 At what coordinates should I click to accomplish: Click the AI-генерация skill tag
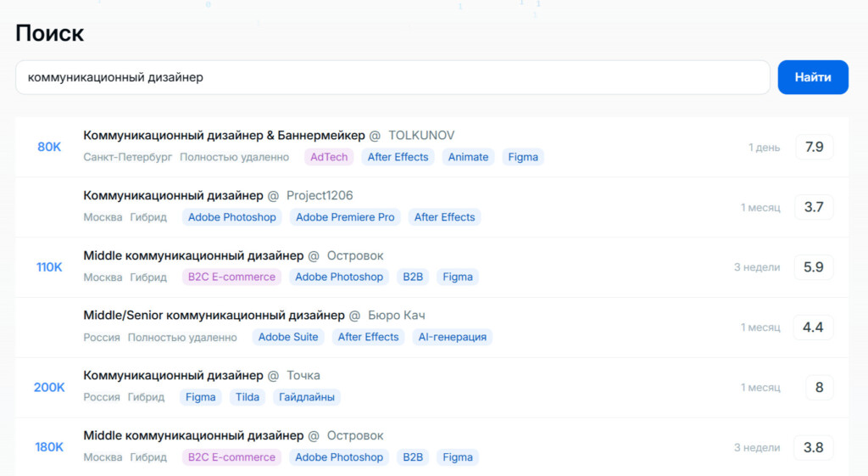click(453, 337)
